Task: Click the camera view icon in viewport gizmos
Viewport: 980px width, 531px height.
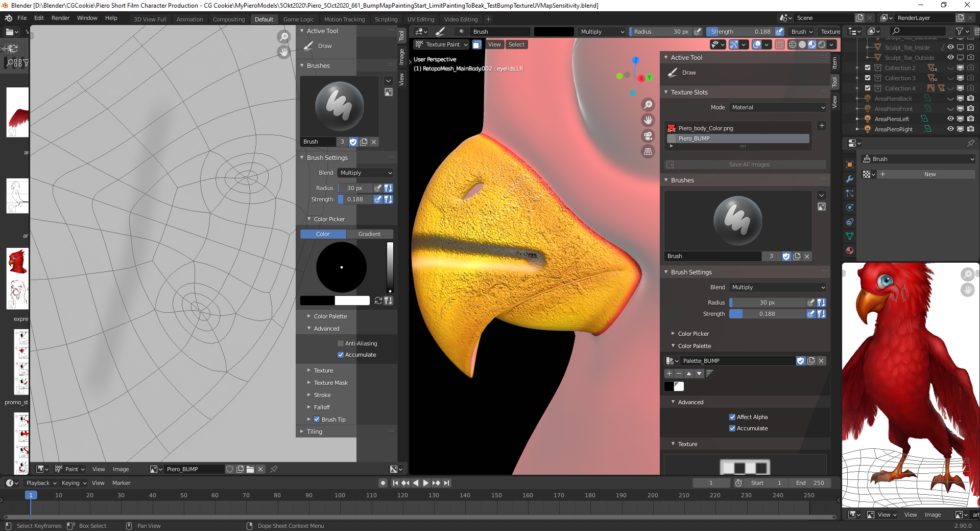Action: (648, 136)
